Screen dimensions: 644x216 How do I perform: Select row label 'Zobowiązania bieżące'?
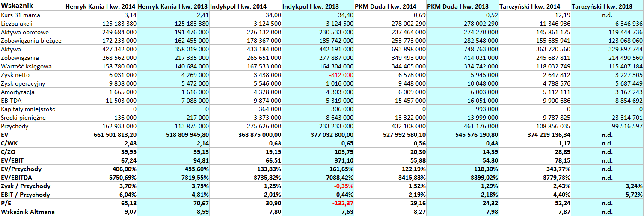click(x=32, y=41)
